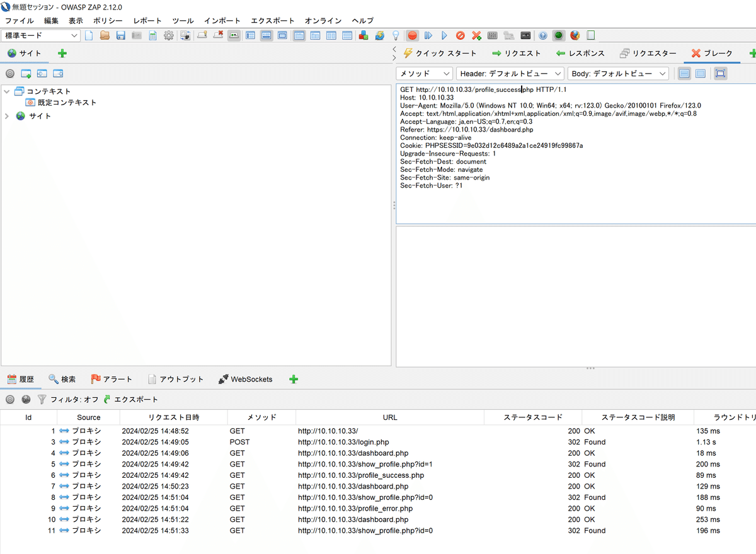Switch to the アラート tab
756x554 pixels.
pyautogui.click(x=112, y=379)
